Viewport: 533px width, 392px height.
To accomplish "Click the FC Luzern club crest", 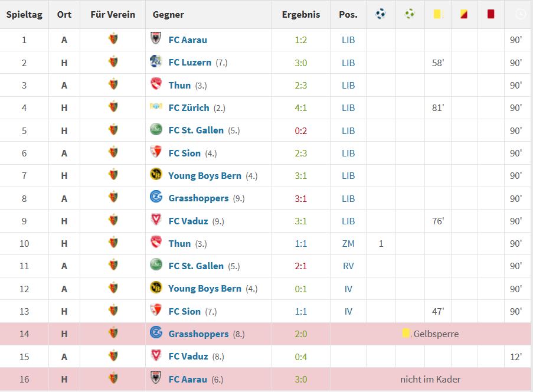I will (x=156, y=62).
